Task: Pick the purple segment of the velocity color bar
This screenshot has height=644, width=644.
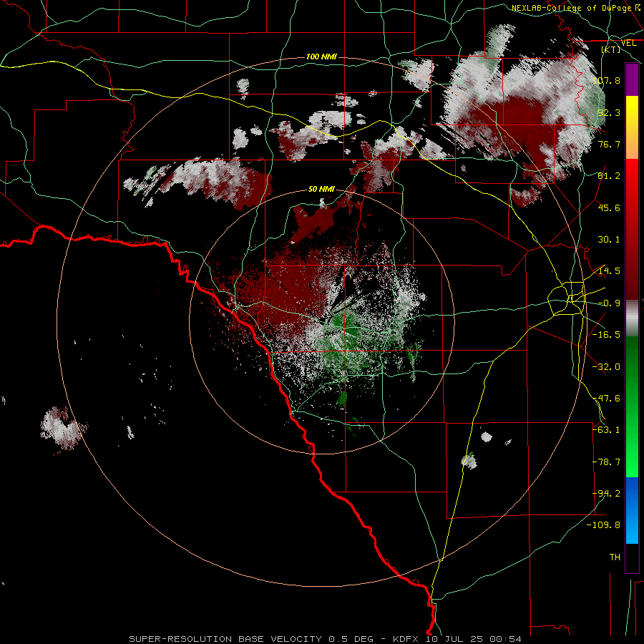Action: coord(632,79)
